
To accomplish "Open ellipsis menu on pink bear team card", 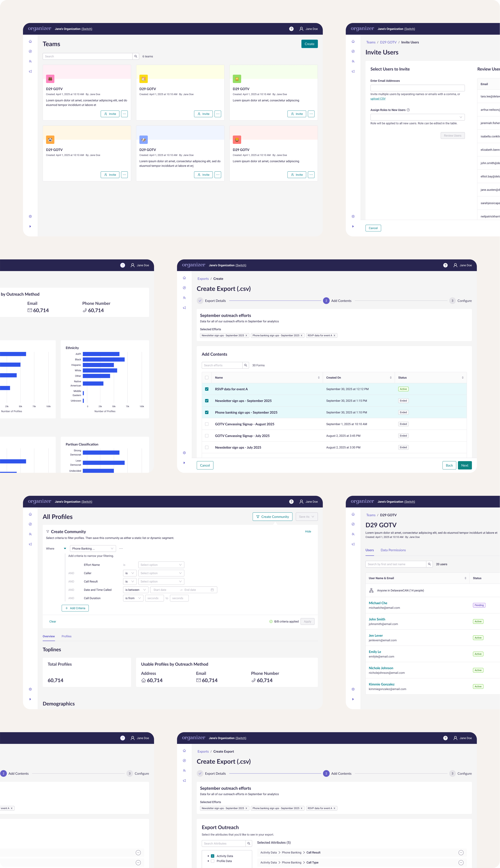I will point(124,114).
